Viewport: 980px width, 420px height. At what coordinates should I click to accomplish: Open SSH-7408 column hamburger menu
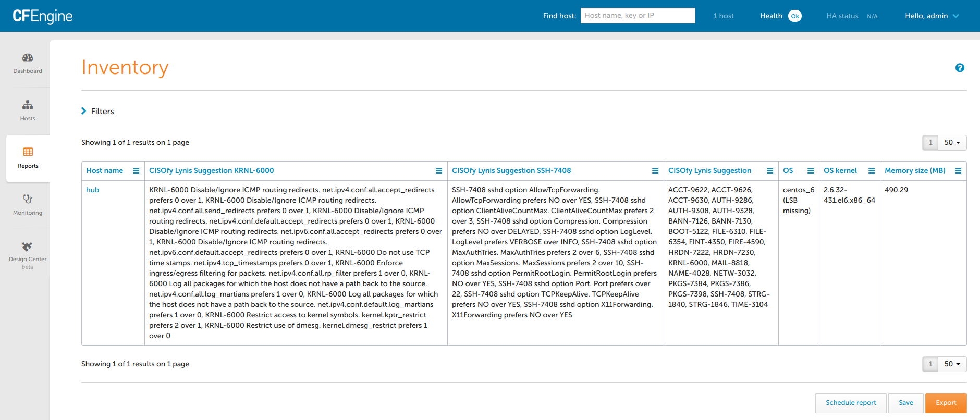655,171
